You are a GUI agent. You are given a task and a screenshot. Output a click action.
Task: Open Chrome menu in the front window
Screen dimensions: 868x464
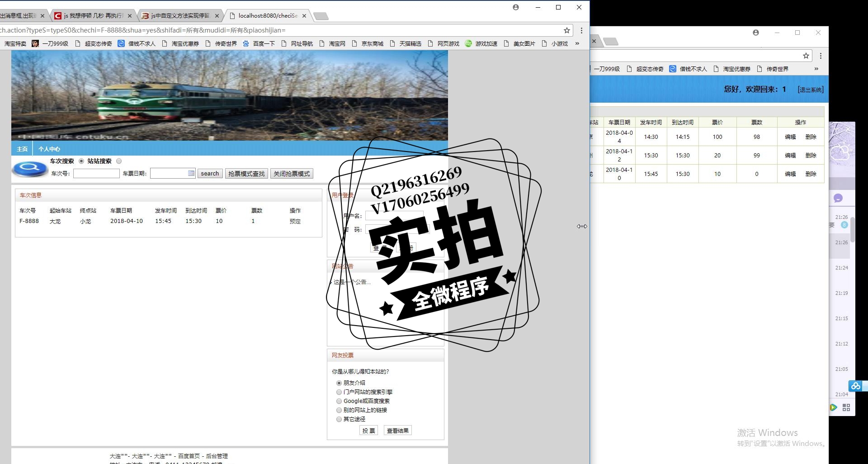[581, 30]
